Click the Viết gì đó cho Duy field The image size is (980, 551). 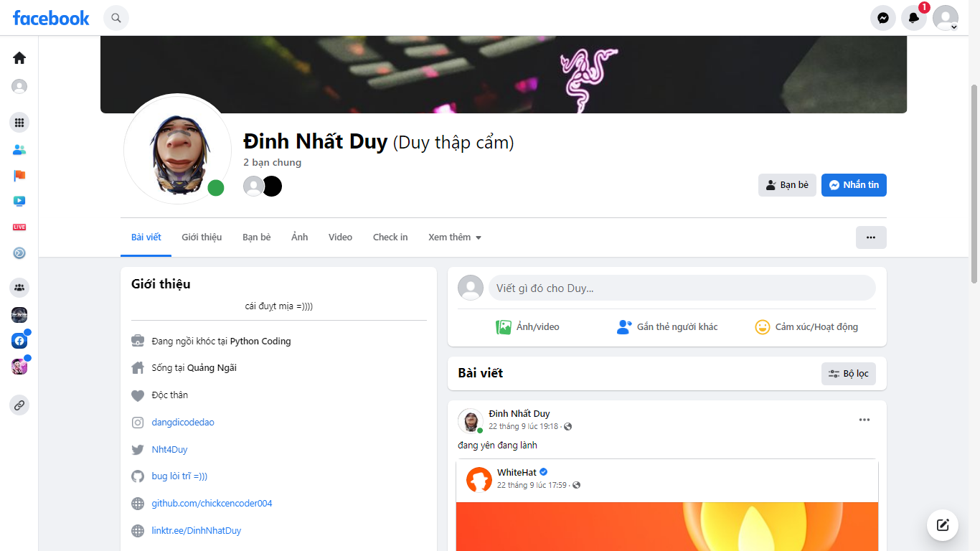click(682, 288)
